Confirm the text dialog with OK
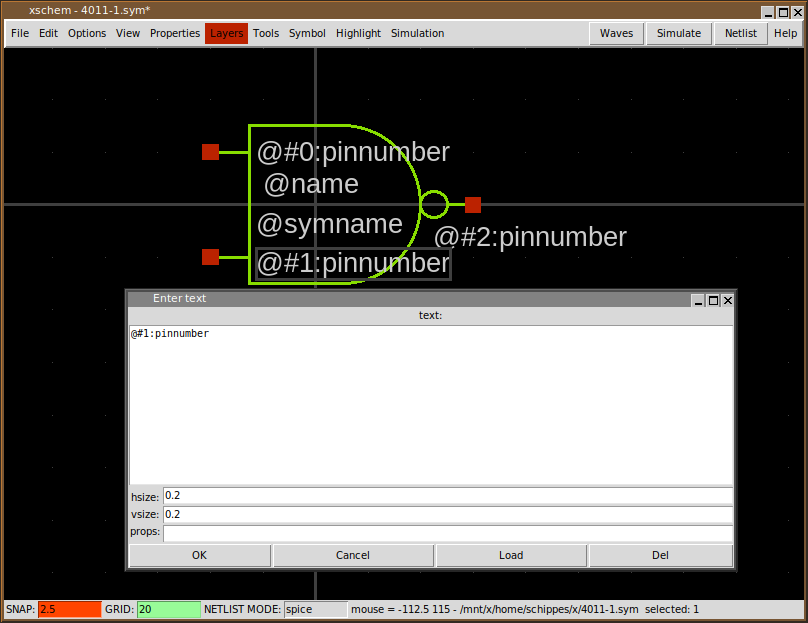Viewport: 808px width, 623px height. pyautogui.click(x=199, y=555)
